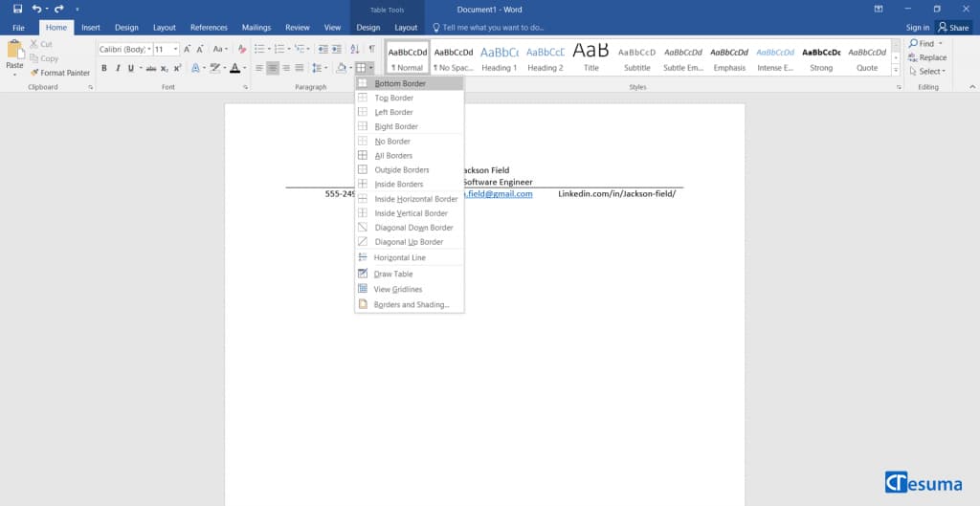Screen dimensions: 980x506
Task: Increase paragraph indent
Action: (x=336, y=49)
